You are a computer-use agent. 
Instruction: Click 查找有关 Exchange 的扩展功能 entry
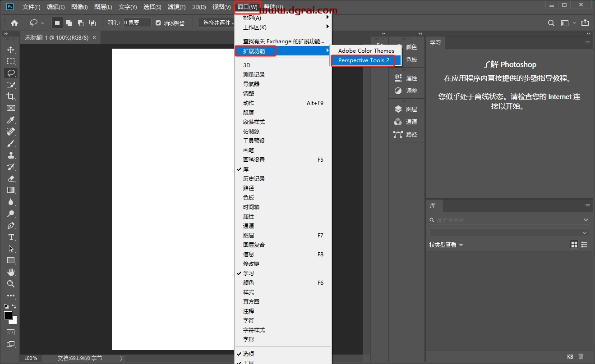[x=283, y=41]
